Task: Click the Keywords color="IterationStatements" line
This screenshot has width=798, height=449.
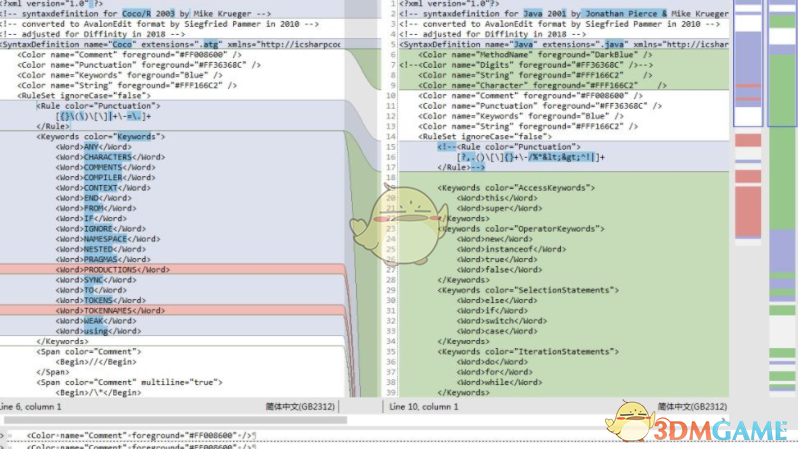Action: [x=528, y=351]
